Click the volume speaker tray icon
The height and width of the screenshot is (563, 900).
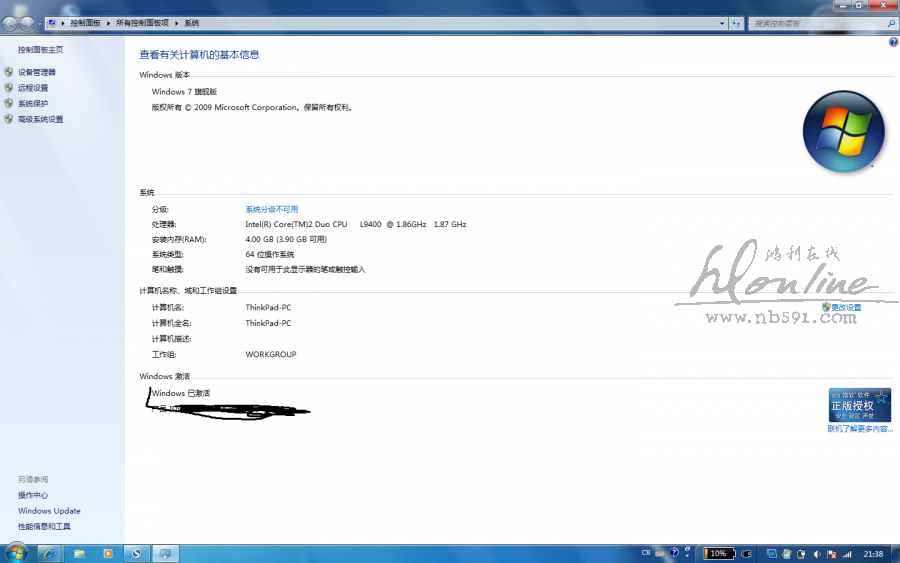tap(817, 554)
